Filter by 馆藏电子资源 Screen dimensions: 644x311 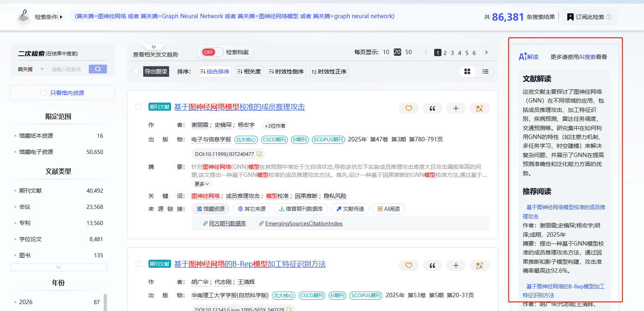pos(36,152)
